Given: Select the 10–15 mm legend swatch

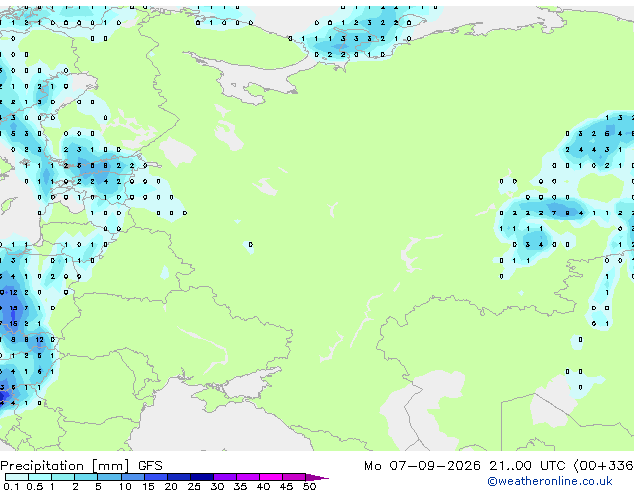Looking at the screenshot, I should (132, 477).
